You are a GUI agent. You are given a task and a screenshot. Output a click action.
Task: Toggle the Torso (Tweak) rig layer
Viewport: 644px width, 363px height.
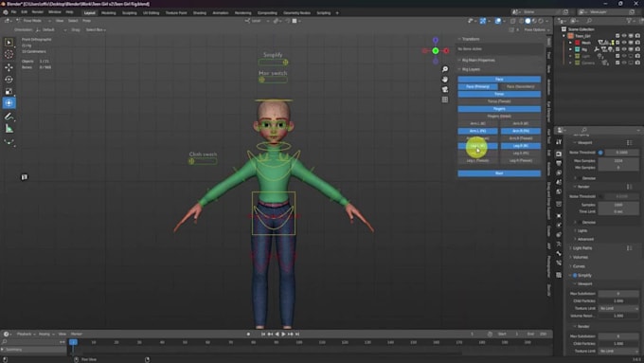click(x=499, y=101)
